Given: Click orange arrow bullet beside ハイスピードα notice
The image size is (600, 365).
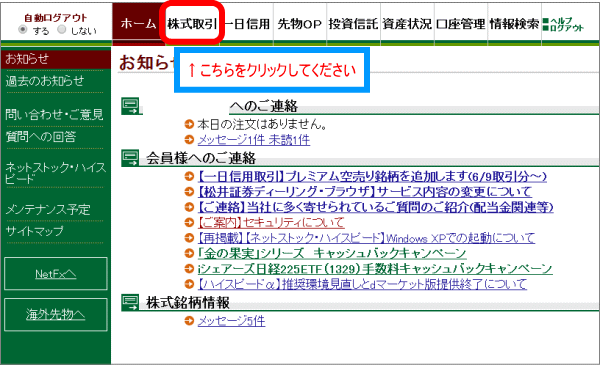Looking at the screenshot, I should [189, 284].
